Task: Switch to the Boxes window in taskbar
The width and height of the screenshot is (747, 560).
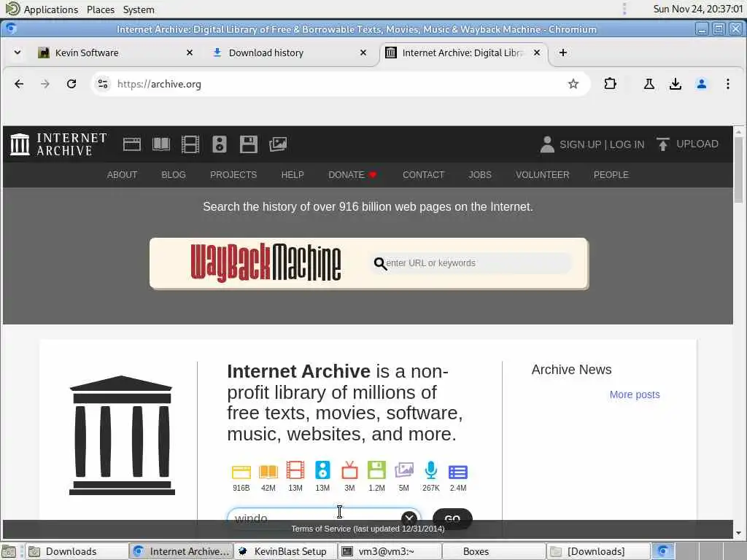Action: click(x=495, y=551)
